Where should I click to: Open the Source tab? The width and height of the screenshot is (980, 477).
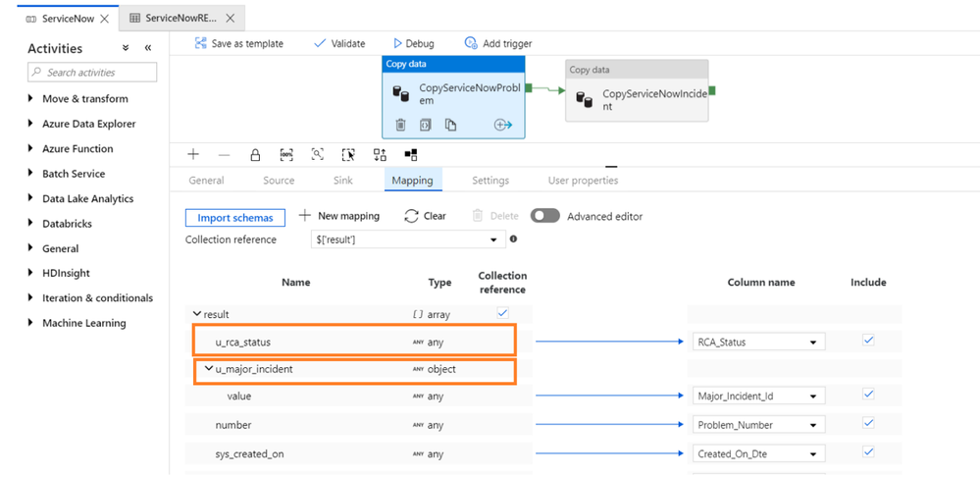(279, 180)
